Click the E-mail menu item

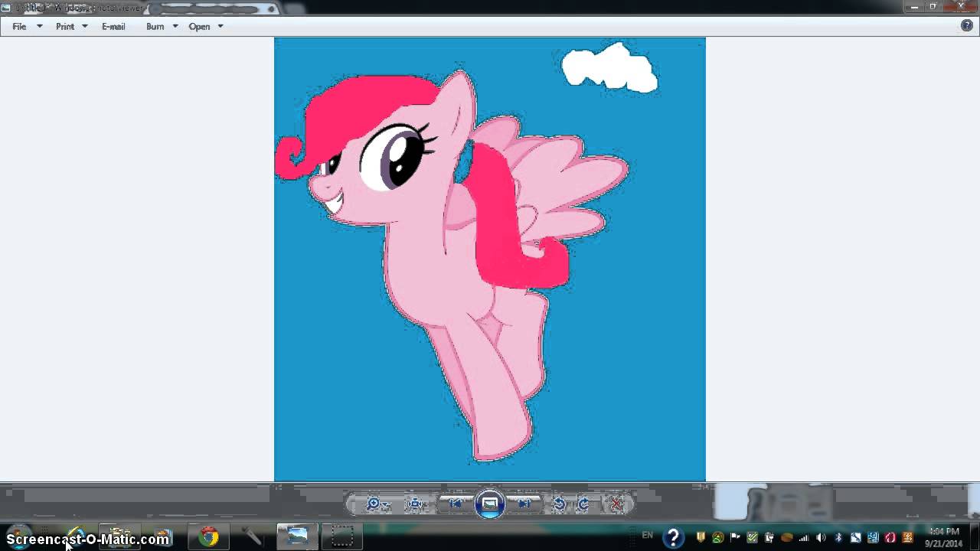click(x=113, y=26)
